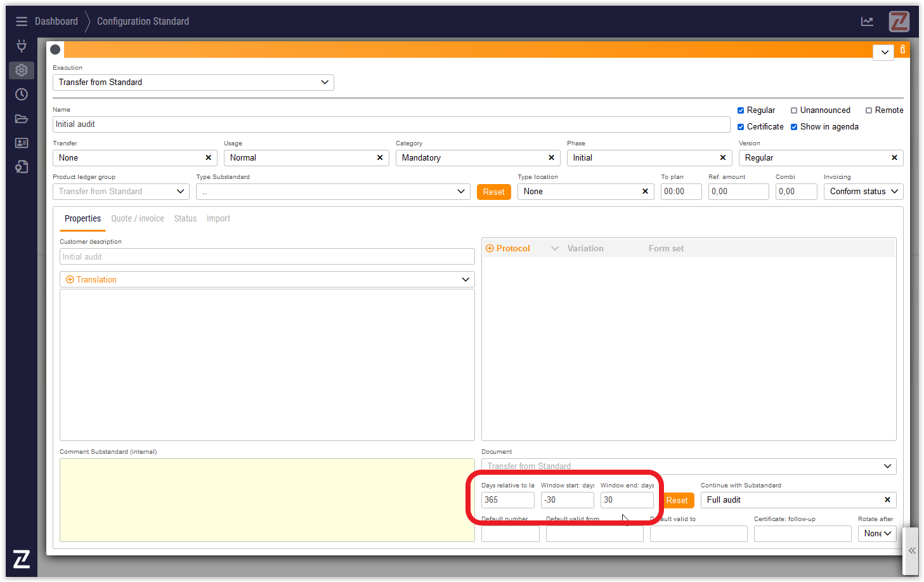
Task: Open the Import tab
Action: pos(218,219)
